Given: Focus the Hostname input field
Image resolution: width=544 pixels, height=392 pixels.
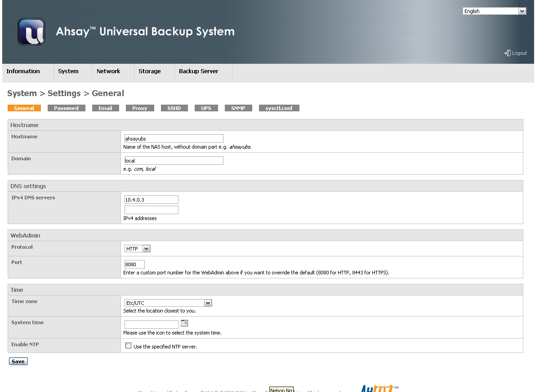Looking at the screenshot, I should [x=174, y=139].
